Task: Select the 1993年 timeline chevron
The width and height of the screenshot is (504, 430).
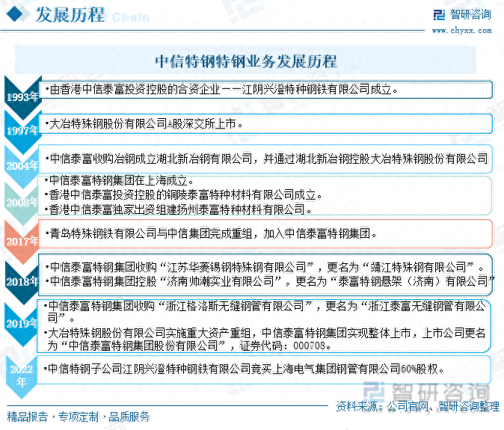Action: pyautogui.click(x=22, y=96)
